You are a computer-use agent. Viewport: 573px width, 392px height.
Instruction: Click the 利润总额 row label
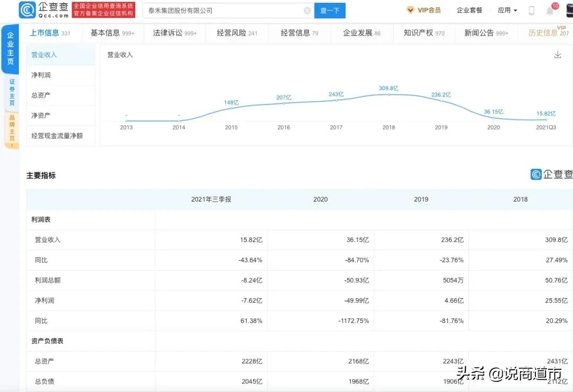click(48, 280)
